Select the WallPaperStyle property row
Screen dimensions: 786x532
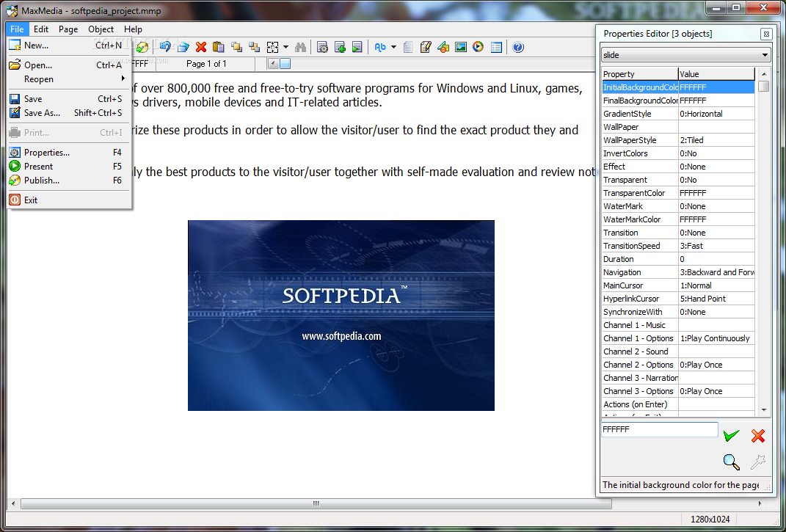pyautogui.click(x=678, y=140)
